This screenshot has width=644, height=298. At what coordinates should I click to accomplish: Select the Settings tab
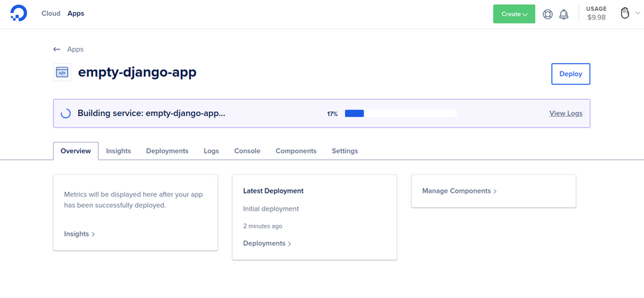tap(345, 151)
